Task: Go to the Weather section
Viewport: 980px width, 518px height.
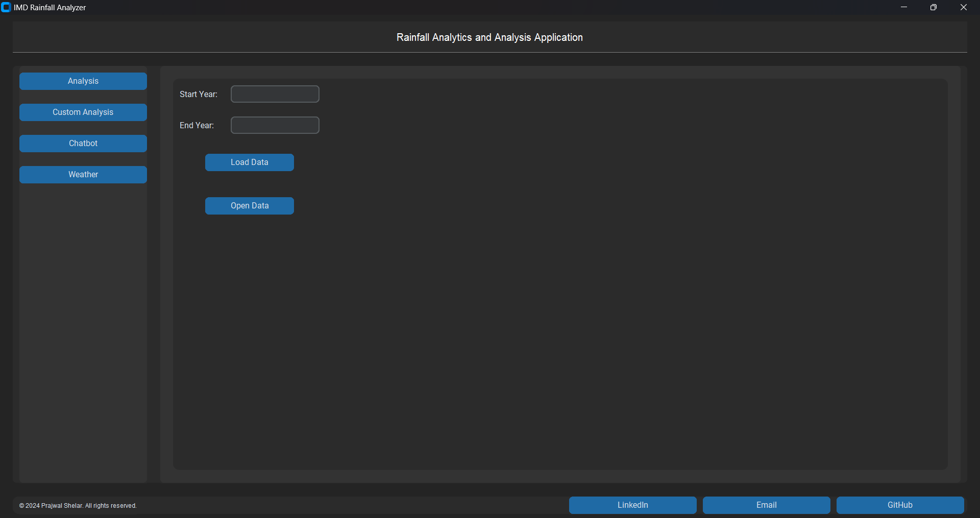Action: pyautogui.click(x=83, y=175)
